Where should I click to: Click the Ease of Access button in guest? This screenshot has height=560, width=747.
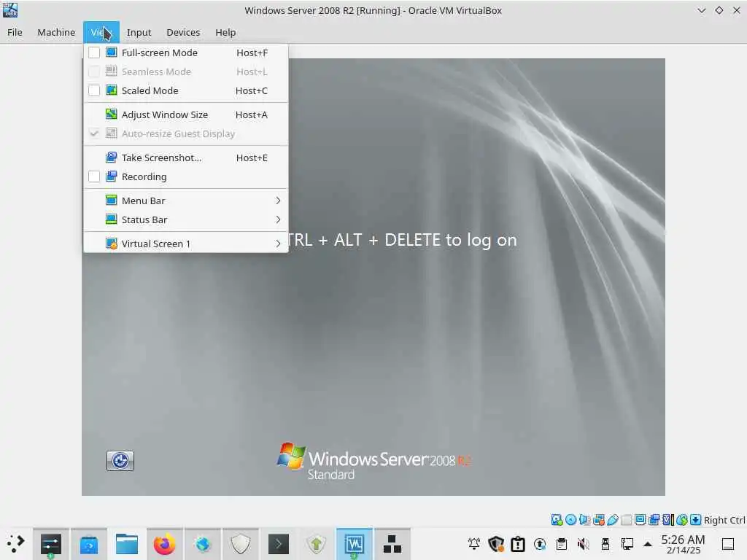[x=120, y=461]
